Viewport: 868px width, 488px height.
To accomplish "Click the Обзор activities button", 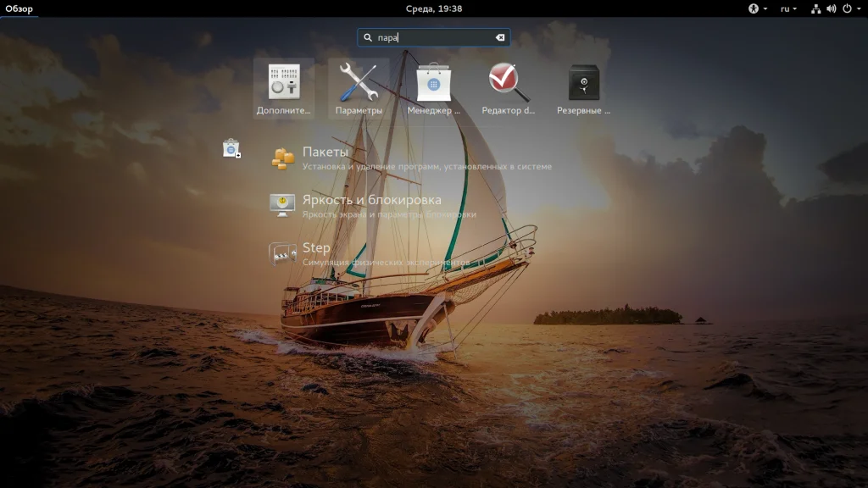I will point(19,8).
